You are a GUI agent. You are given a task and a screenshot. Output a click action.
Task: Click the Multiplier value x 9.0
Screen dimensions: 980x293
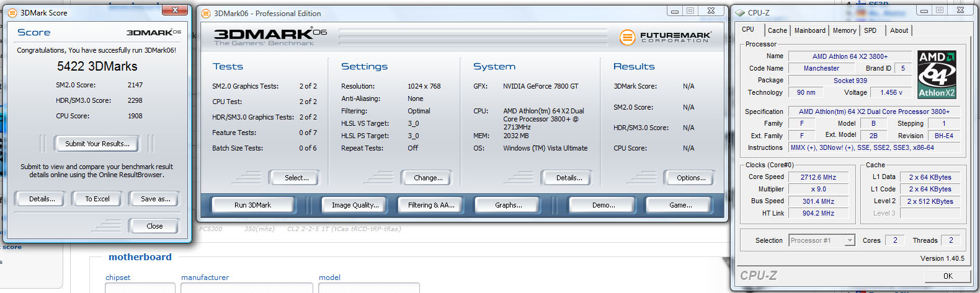coord(818,189)
